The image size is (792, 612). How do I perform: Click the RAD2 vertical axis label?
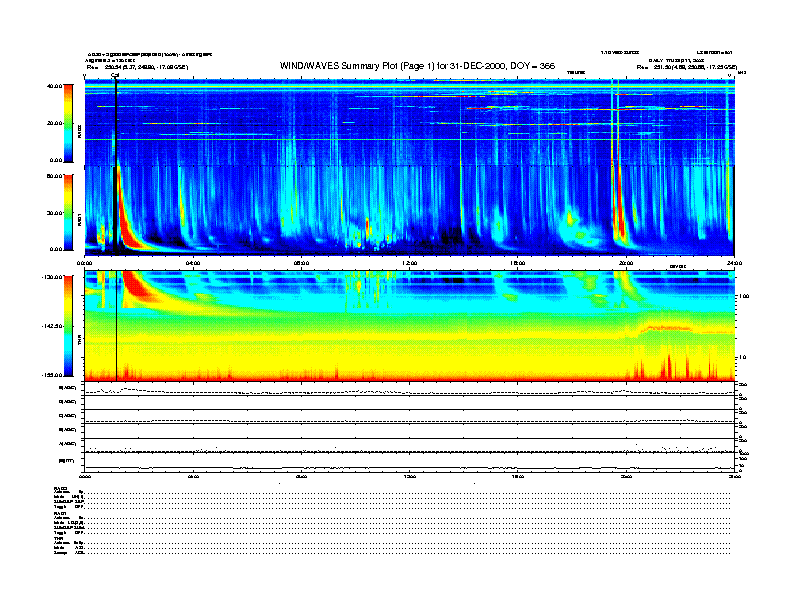tap(79, 131)
